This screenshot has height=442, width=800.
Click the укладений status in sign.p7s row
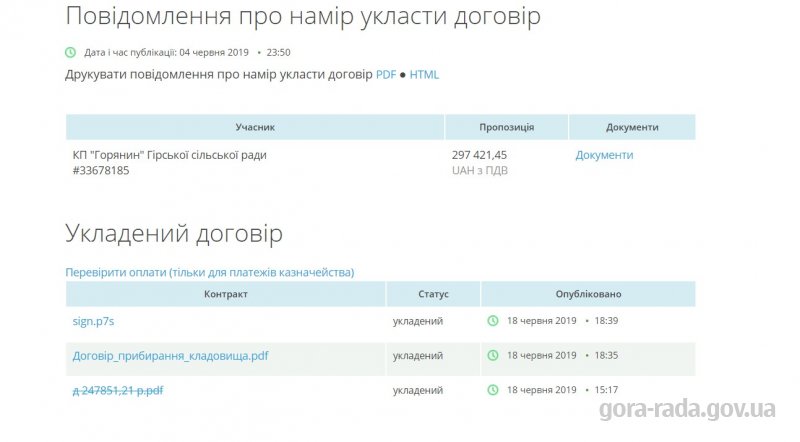418,322
